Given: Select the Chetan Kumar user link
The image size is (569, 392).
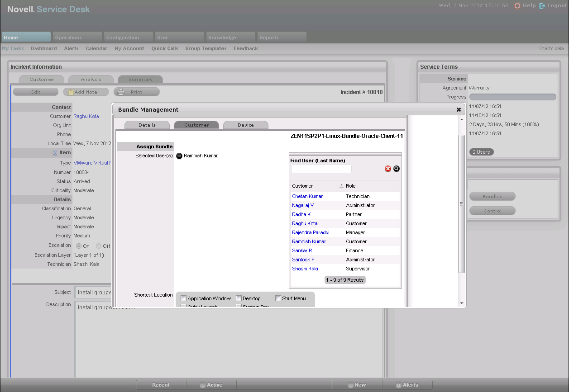Looking at the screenshot, I should click(x=307, y=196).
